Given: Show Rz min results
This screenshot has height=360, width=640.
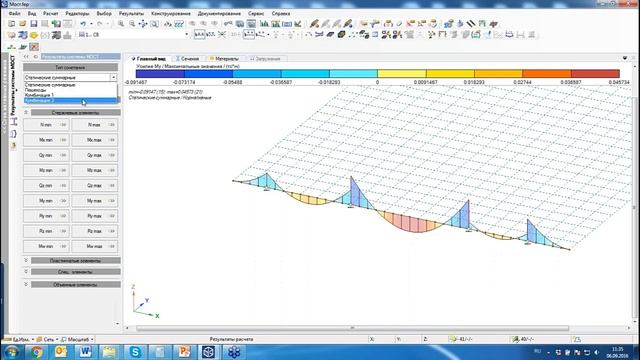Looking at the screenshot, I should coord(46,231).
